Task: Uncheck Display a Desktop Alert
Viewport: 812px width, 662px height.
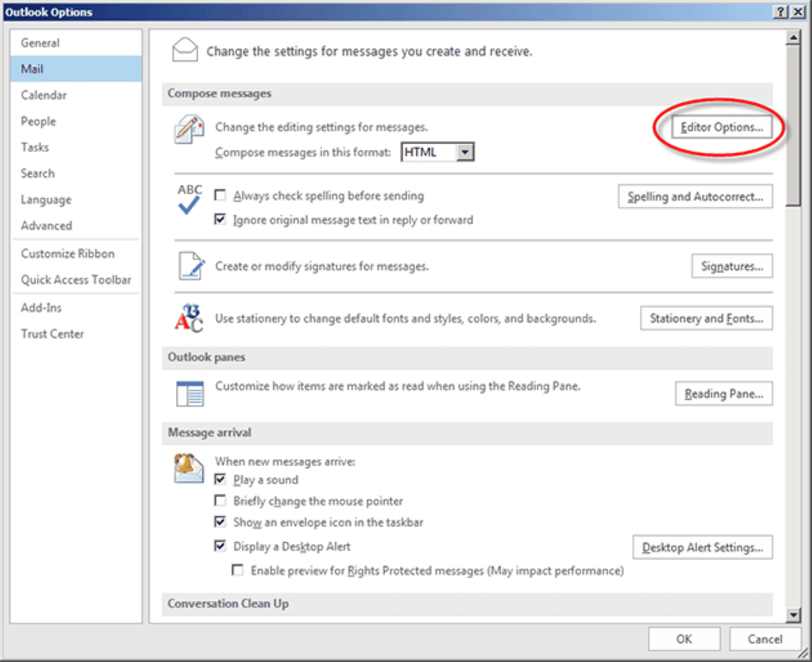Action: tap(220, 546)
